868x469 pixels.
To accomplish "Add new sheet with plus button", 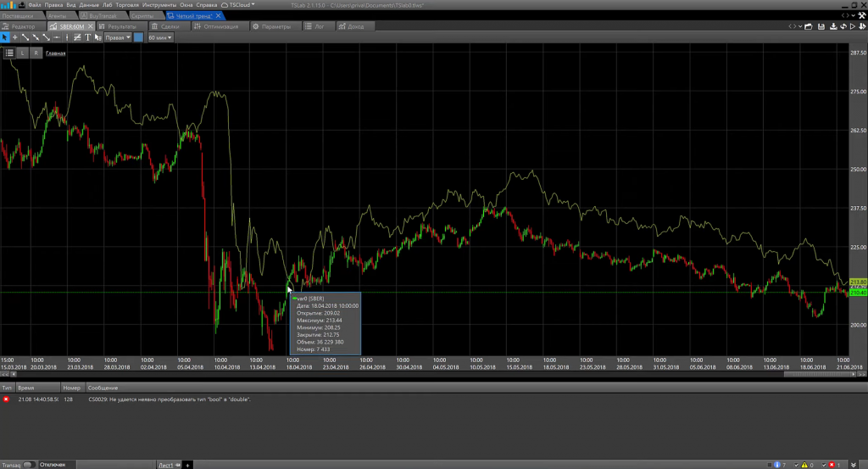I will click(188, 465).
